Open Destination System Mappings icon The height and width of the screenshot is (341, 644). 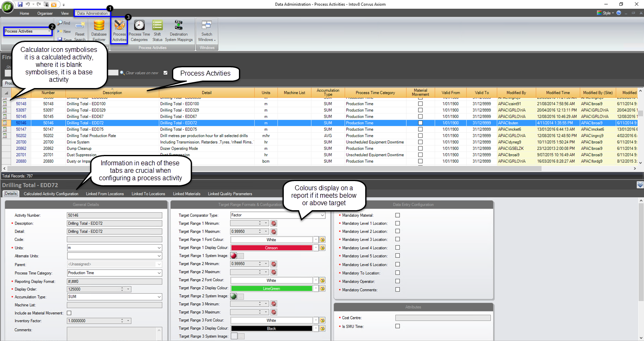179,30
